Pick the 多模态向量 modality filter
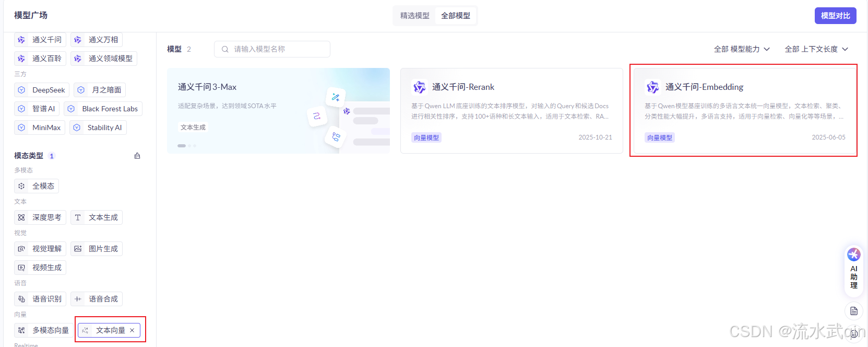 point(44,330)
